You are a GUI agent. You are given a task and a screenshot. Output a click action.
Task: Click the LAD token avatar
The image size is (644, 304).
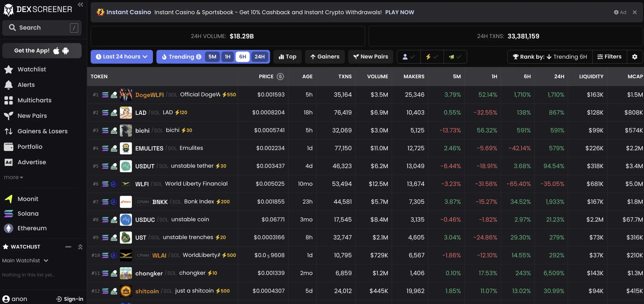pyautogui.click(x=126, y=113)
